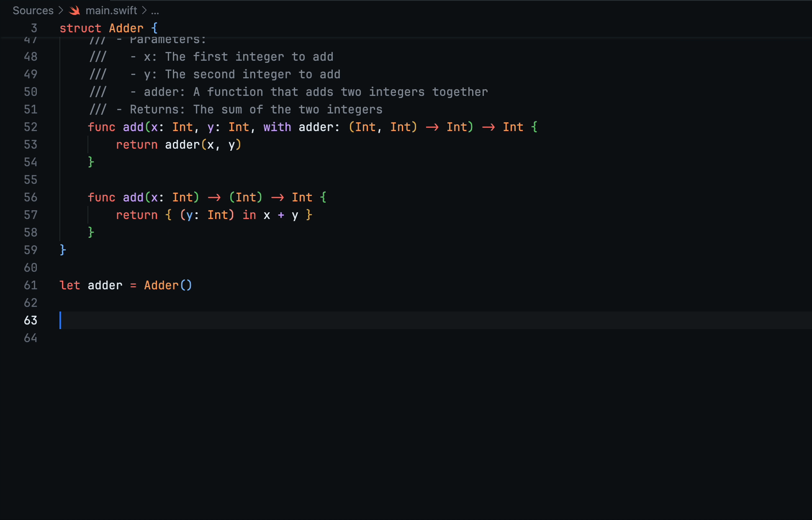Viewport: 812px width, 520px height.
Task: Click the Adder() initializer call on line 61
Action: (x=167, y=285)
